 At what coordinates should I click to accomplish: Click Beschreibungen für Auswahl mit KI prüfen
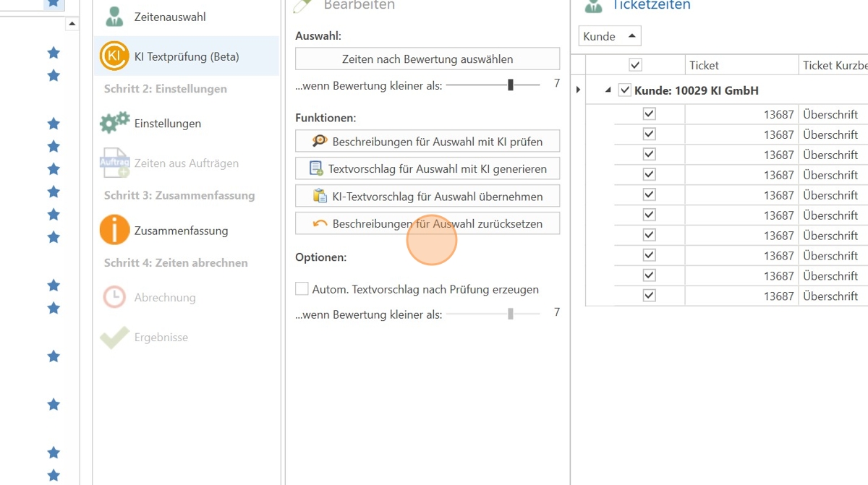point(427,142)
